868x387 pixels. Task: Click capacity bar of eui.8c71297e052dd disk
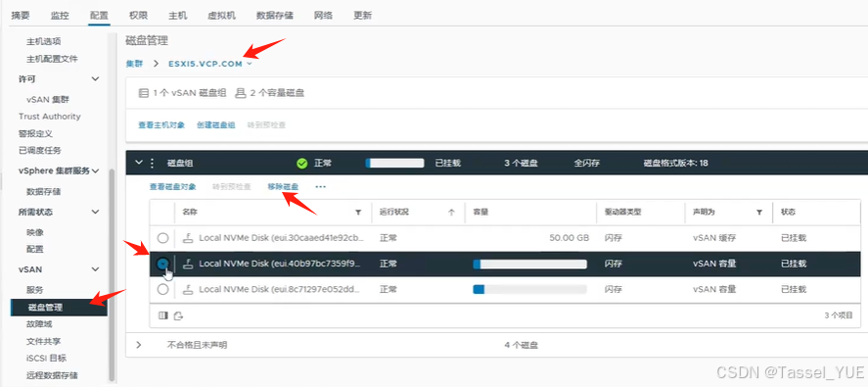coord(529,289)
